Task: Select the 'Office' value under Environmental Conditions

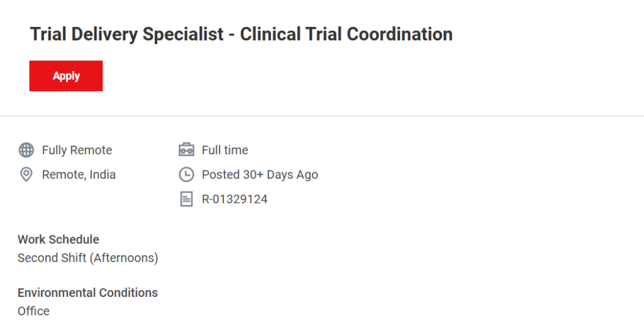Action: [x=33, y=311]
